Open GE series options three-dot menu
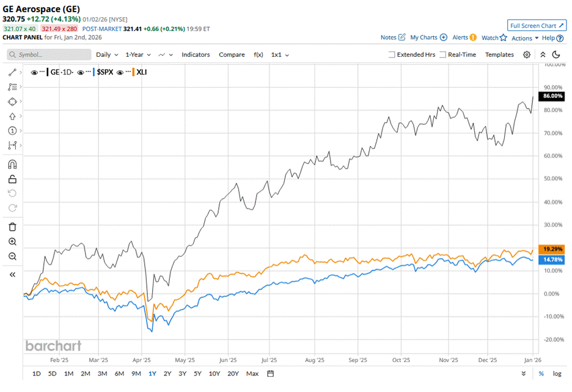Viewport: 572px width, 392px height. click(42, 71)
